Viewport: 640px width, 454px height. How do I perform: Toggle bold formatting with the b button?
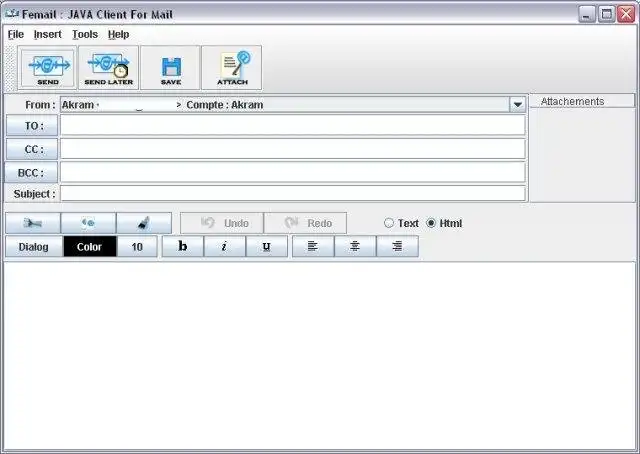(x=183, y=246)
